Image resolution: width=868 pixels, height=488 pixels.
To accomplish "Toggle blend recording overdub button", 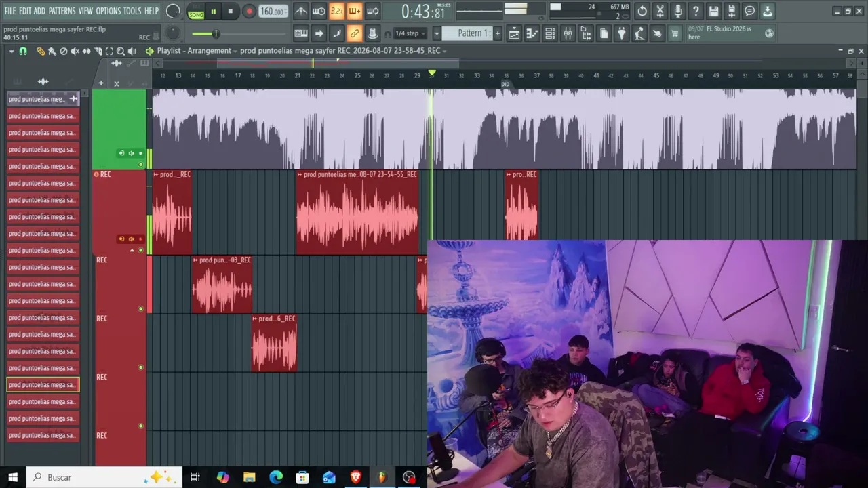I will [354, 11].
